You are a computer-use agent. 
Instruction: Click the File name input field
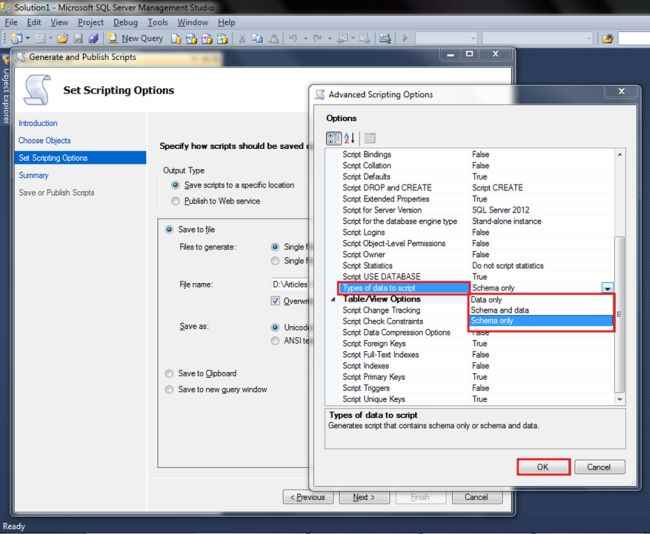(291, 284)
